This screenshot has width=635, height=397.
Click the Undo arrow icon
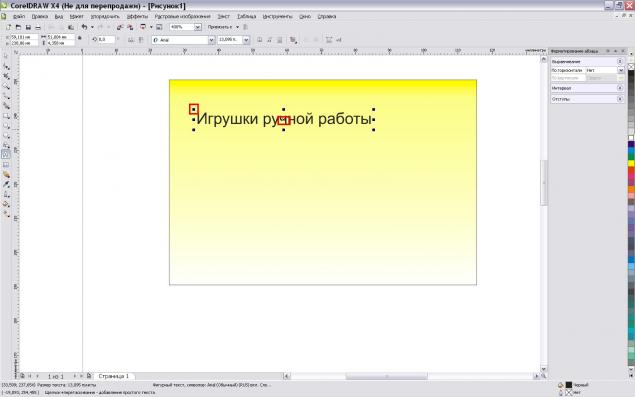84,27
